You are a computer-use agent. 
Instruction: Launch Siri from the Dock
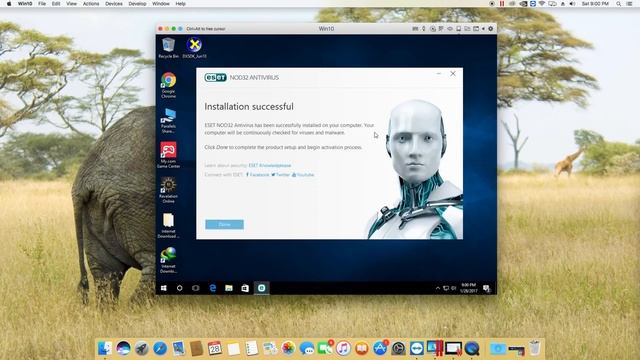click(x=123, y=348)
